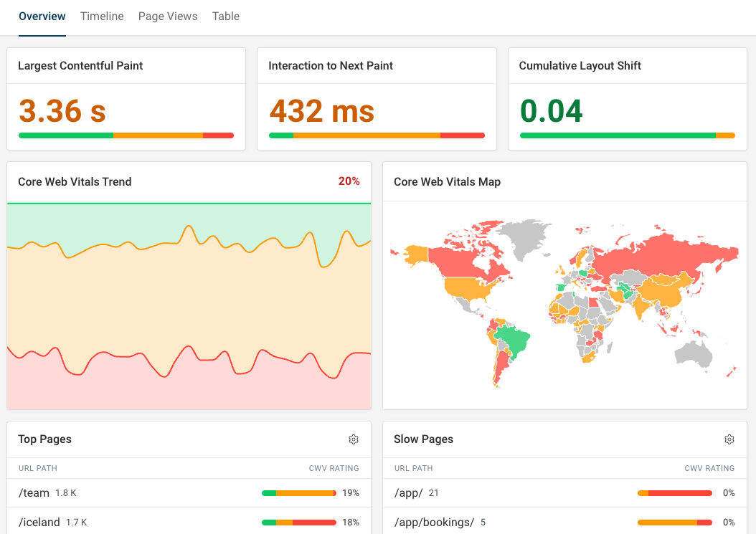This screenshot has width=756, height=534.
Task: Open the Page Views tab
Action: click(167, 16)
